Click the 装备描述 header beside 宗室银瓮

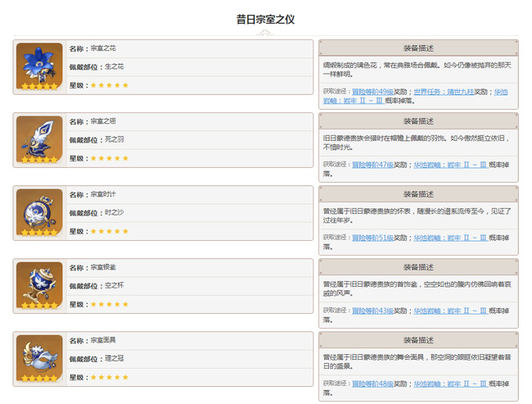[x=418, y=267]
